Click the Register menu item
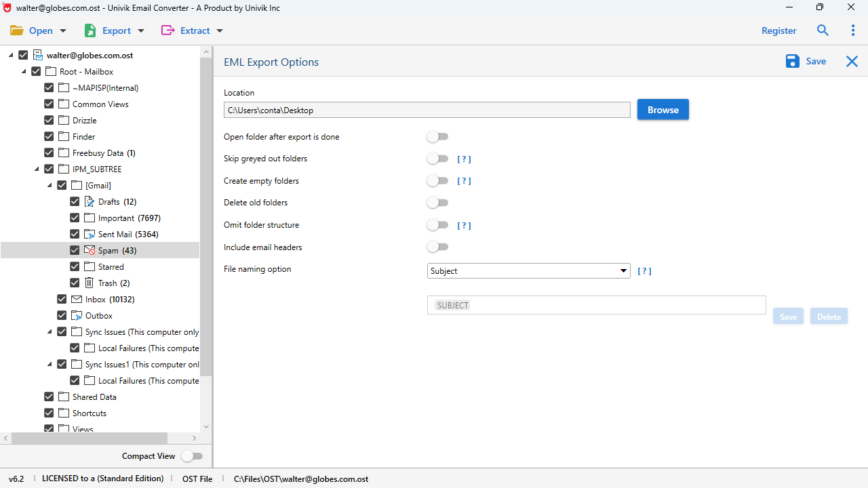This screenshot has height=488, width=868. click(x=778, y=30)
